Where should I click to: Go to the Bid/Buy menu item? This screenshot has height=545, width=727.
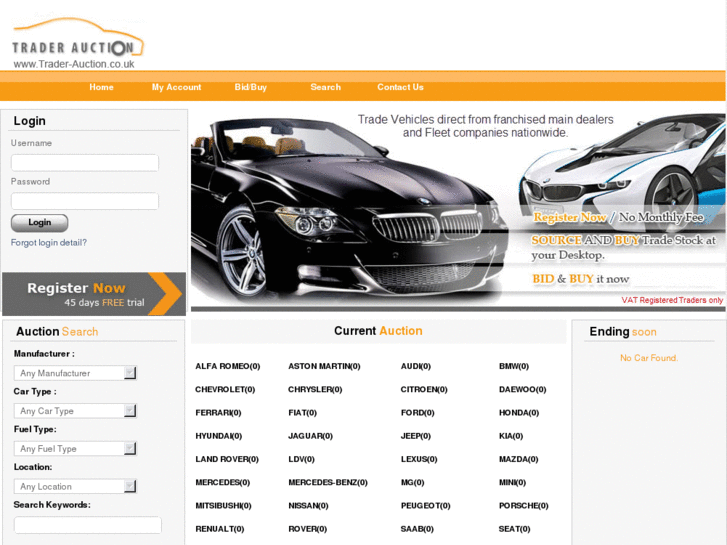pyautogui.click(x=251, y=87)
